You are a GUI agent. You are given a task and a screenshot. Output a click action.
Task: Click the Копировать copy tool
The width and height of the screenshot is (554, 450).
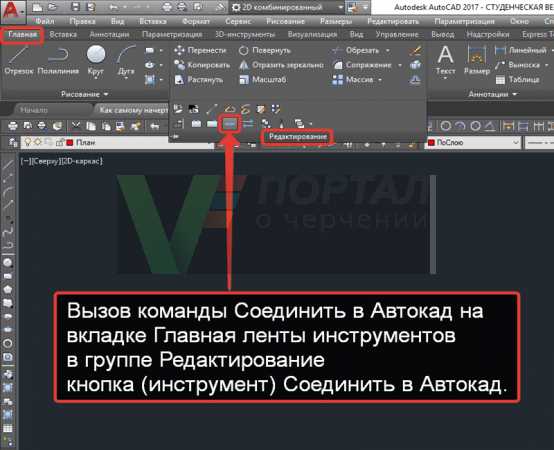click(202, 65)
